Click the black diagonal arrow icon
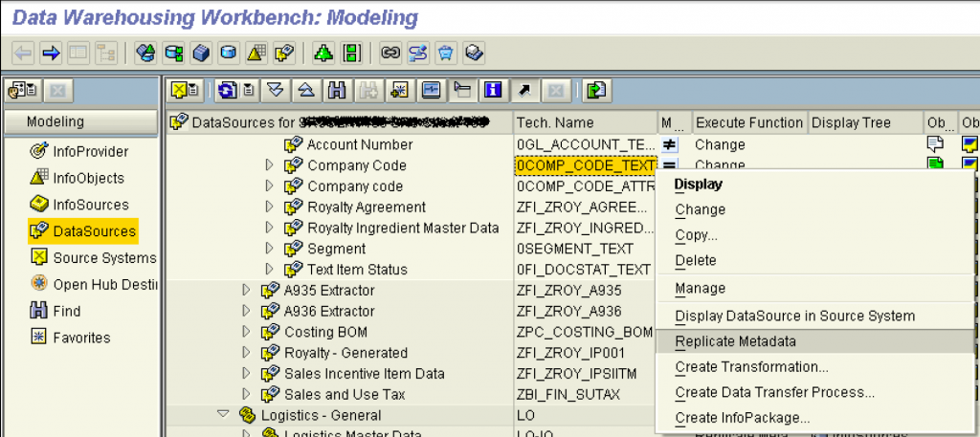The height and width of the screenshot is (437, 980). pos(525,91)
